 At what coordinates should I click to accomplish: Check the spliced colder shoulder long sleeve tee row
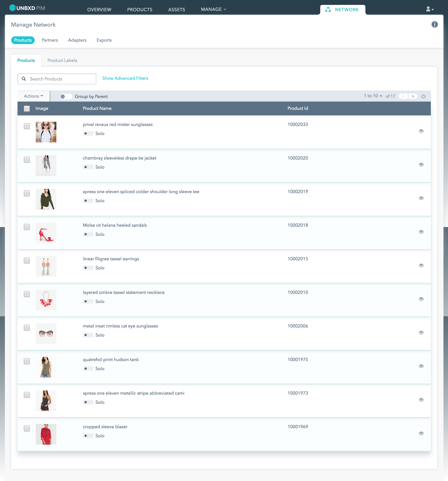(27, 194)
